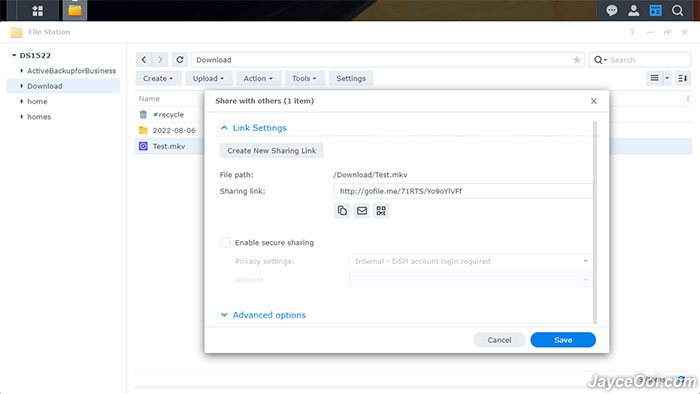
Task: Collapse the Link Settings section
Action: 224,128
